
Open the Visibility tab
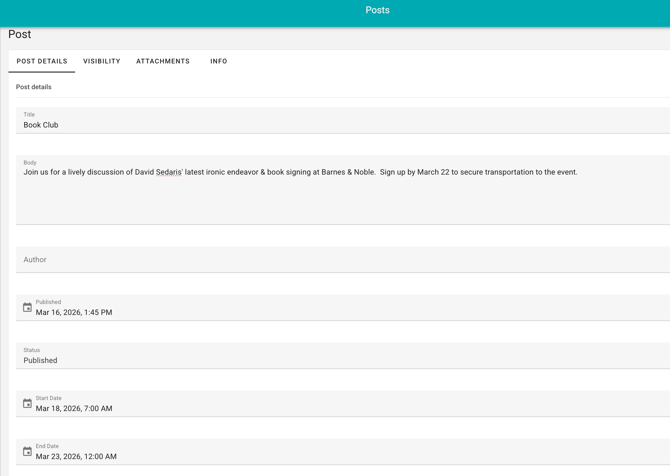point(102,61)
